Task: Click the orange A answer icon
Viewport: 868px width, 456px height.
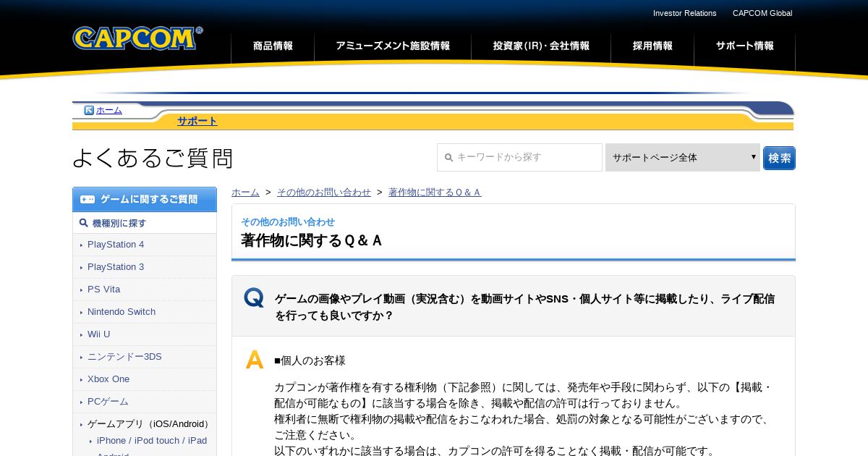Action: (255, 360)
